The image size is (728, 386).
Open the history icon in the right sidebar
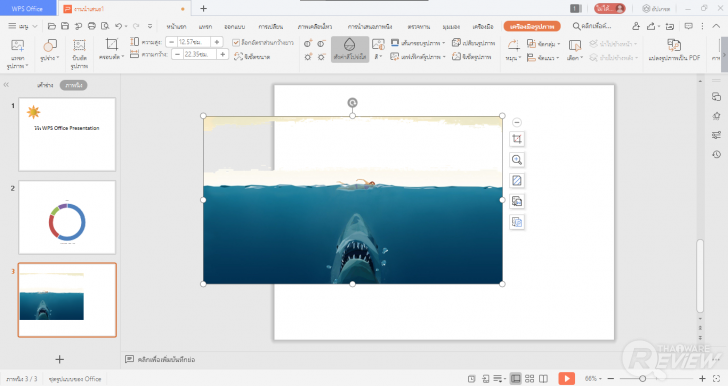point(716,154)
